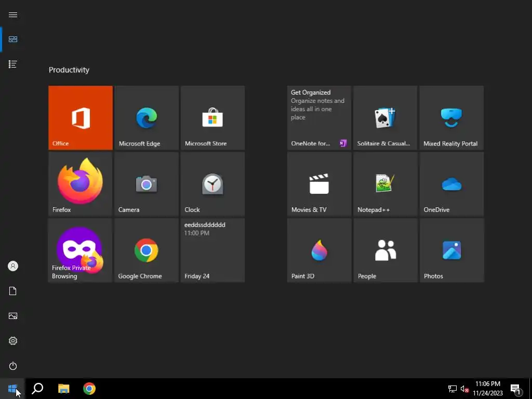Launch the Firefox tile
The height and width of the screenshot is (399, 532).
point(81,184)
